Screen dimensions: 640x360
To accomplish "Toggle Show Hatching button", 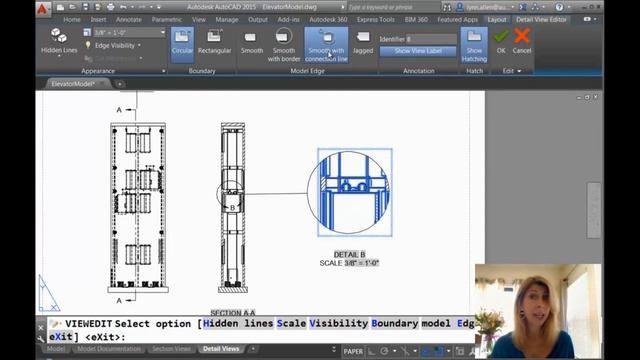I will point(474,45).
